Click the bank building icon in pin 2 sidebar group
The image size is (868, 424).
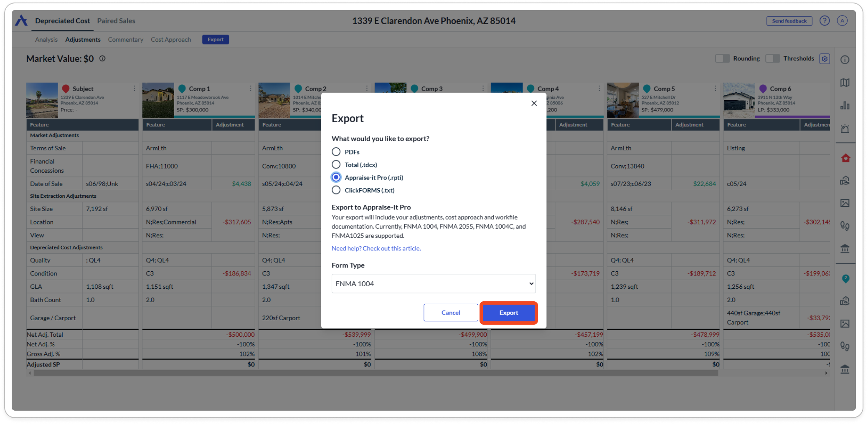tap(845, 369)
